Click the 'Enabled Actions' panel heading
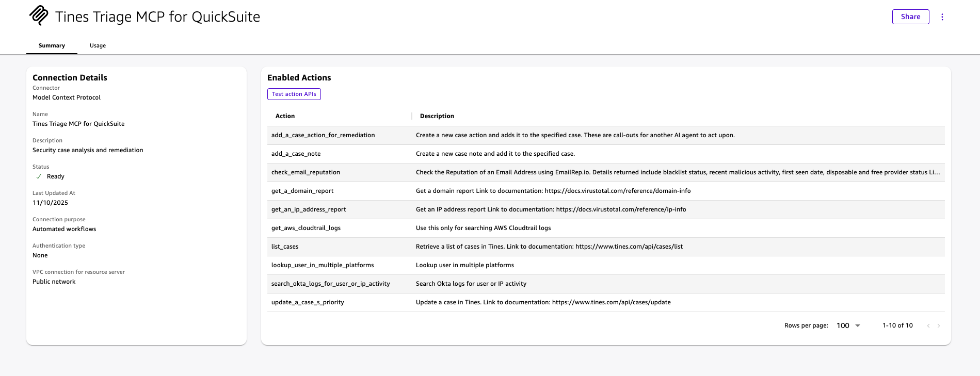980x376 pixels. pyautogui.click(x=299, y=77)
